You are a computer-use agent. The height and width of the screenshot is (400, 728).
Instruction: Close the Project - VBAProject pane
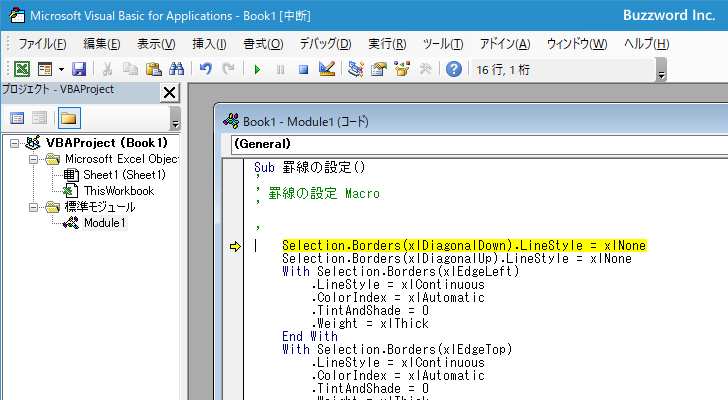click(169, 92)
